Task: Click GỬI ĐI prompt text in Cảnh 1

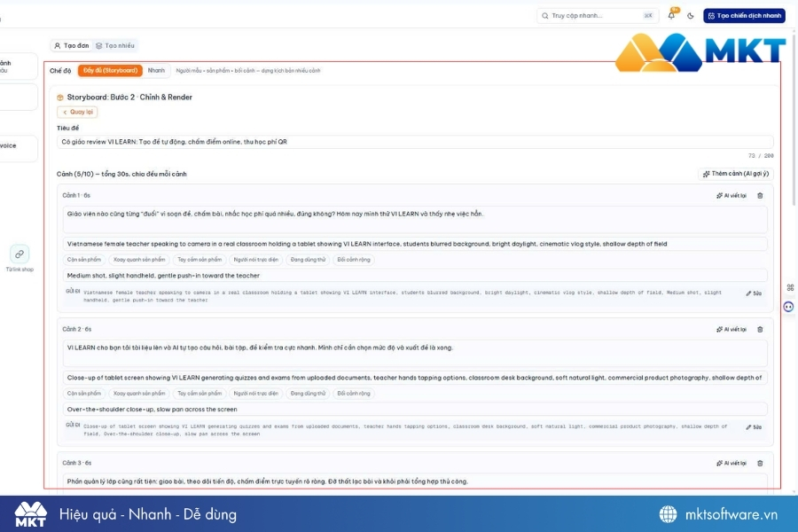Action: (x=402, y=296)
